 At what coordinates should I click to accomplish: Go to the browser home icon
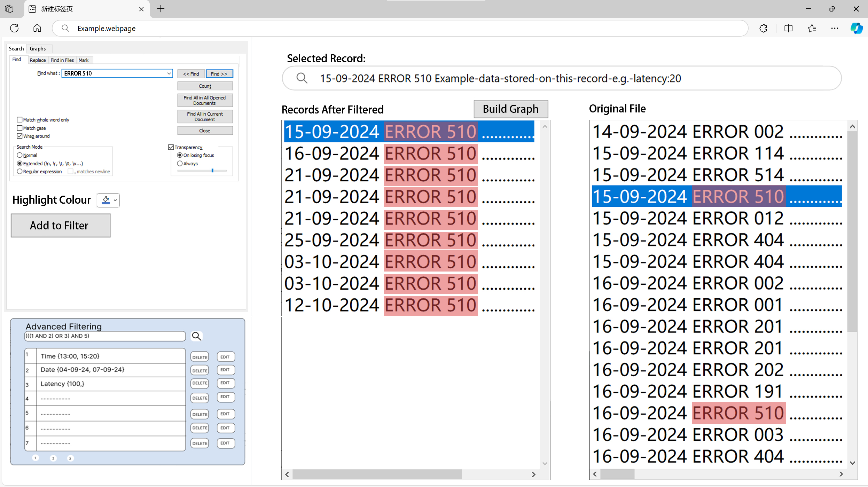(x=37, y=28)
